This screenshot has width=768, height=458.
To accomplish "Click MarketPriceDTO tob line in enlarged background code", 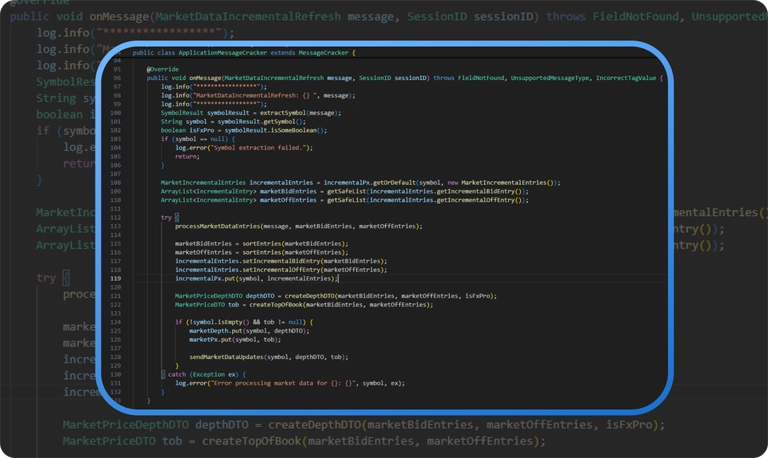I will point(304,441).
